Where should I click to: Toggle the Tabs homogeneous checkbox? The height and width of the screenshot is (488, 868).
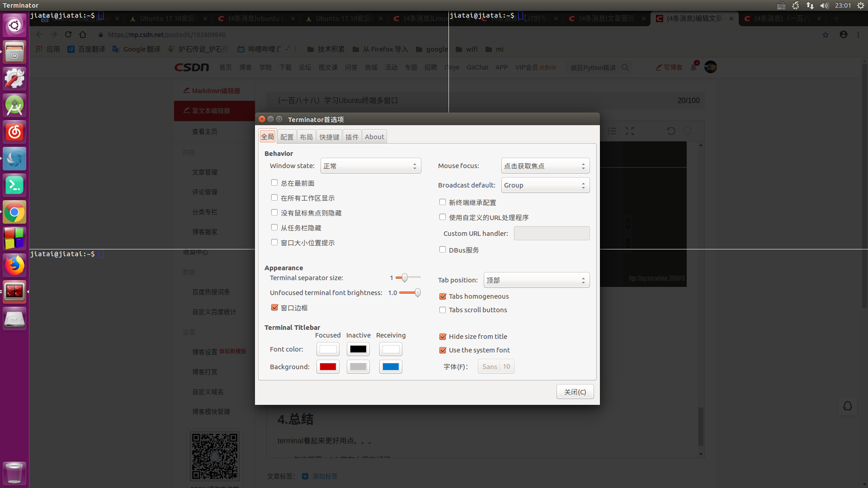(x=443, y=296)
